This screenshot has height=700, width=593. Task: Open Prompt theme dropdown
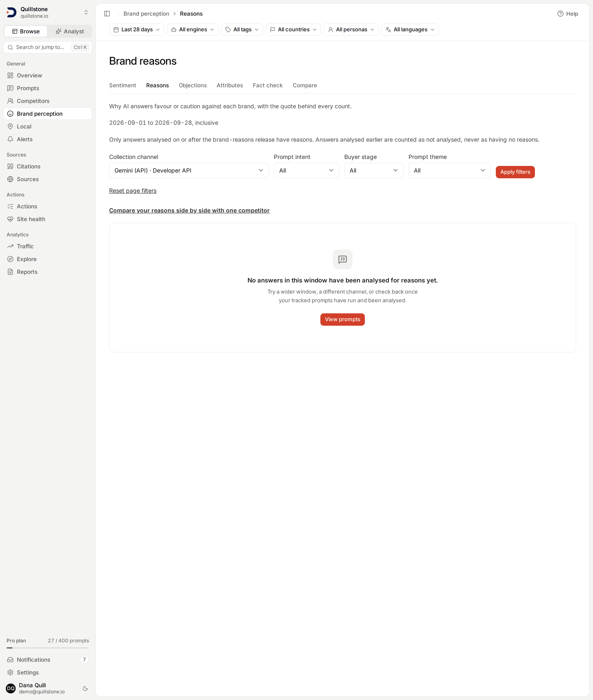pos(449,170)
